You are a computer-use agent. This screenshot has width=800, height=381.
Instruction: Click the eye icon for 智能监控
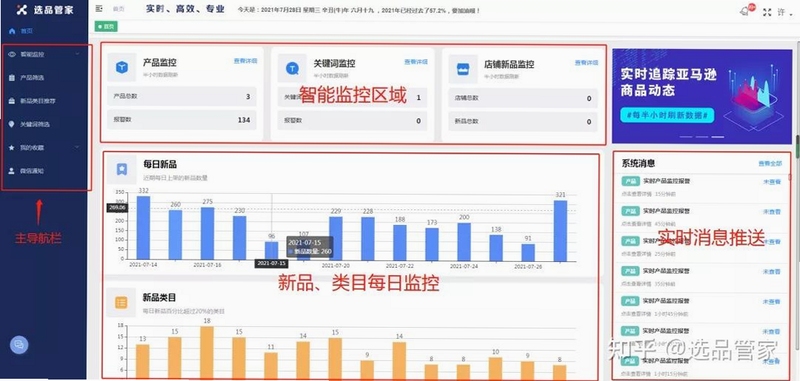point(12,54)
